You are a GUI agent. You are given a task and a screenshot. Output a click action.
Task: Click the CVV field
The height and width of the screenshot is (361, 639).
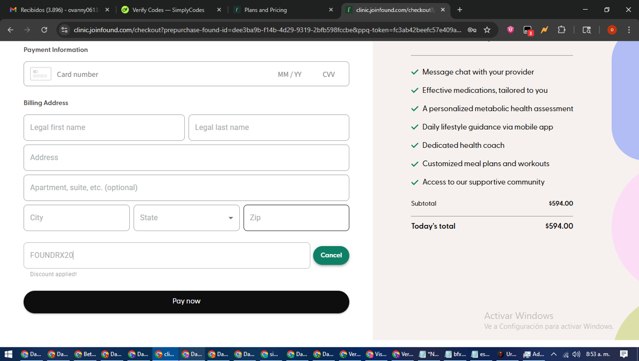tap(328, 75)
